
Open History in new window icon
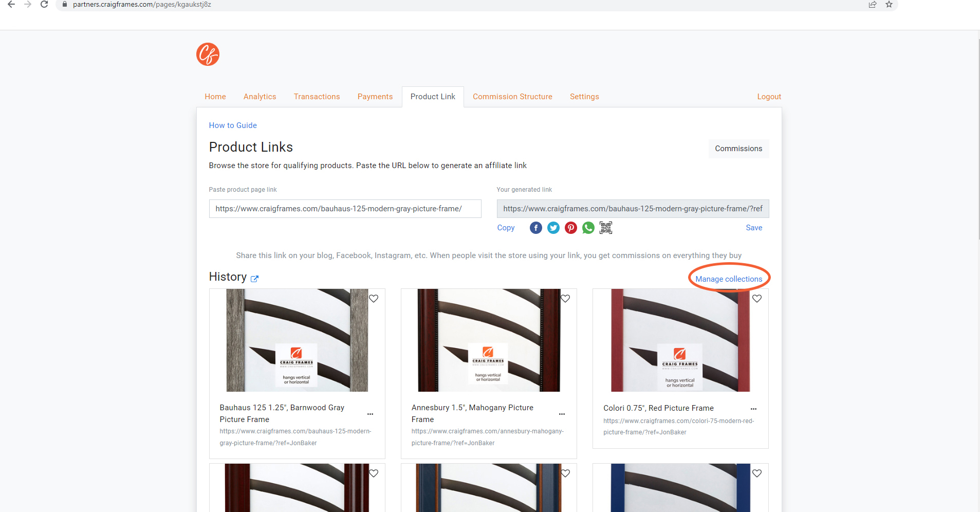tap(254, 279)
